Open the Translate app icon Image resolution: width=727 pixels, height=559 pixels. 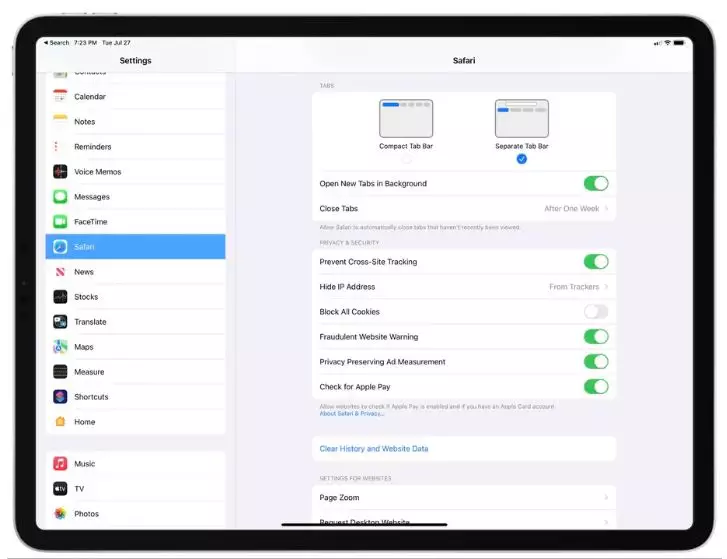60,322
